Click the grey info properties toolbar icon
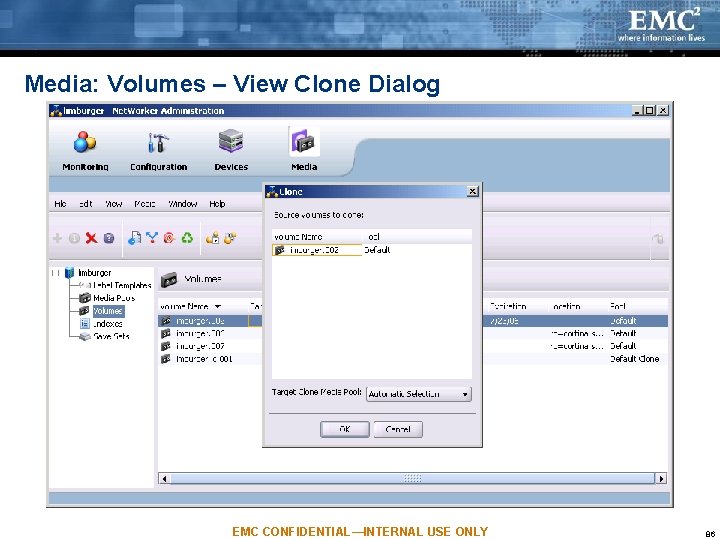This screenshot has width=720, height=540. [x=74, y=238]
